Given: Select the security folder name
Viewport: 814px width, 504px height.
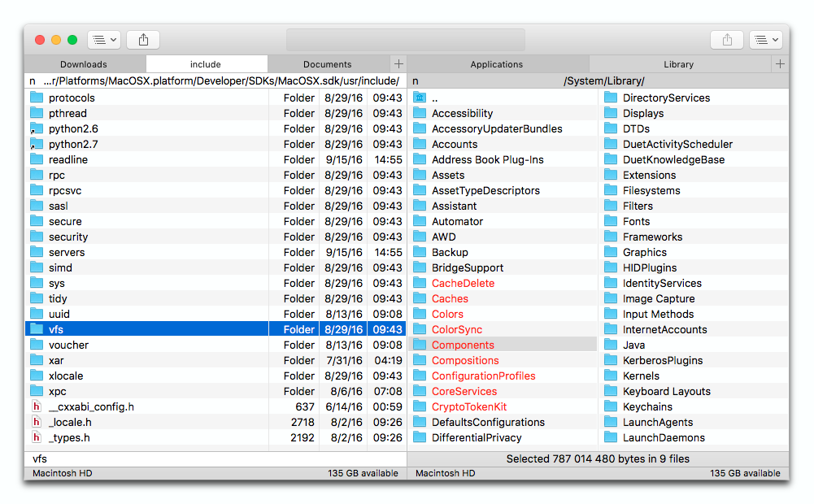Looking at the screenshot, I should (68, 237).
